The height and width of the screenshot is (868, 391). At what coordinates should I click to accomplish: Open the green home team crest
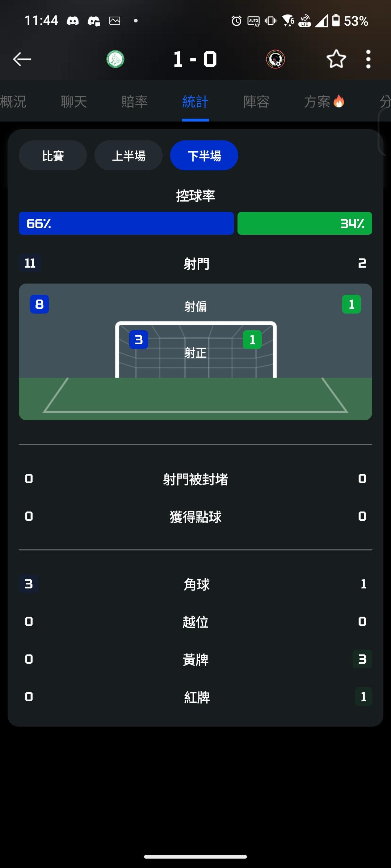point(115,59)
